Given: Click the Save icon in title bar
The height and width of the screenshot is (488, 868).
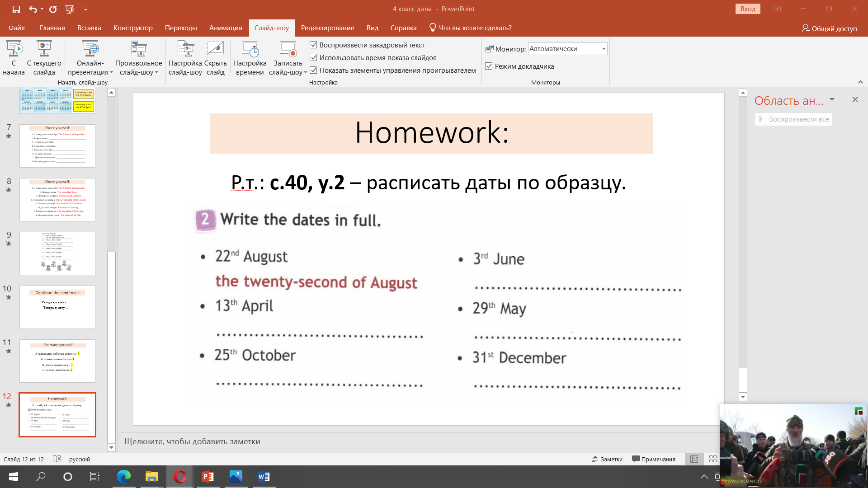Looking at the screenshot, I should pos(16,9).
